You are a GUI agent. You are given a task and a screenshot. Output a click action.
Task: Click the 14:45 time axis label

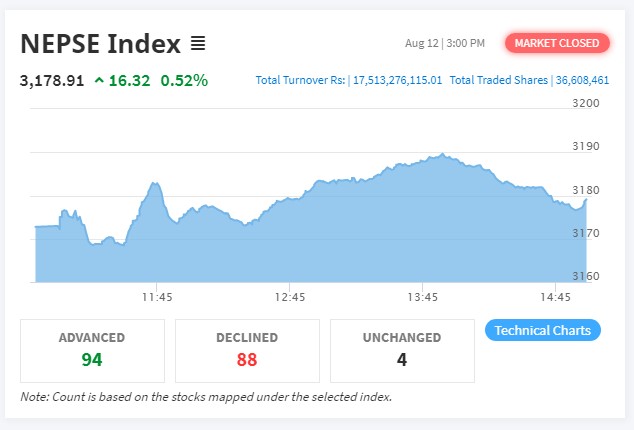[556, 297]
